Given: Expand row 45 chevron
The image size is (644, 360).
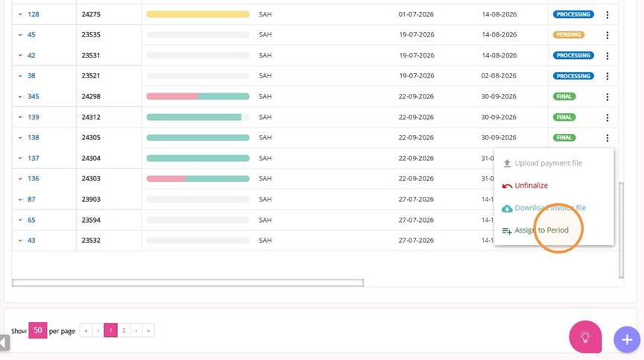Looking at the screenshot, I should (20, 35).
